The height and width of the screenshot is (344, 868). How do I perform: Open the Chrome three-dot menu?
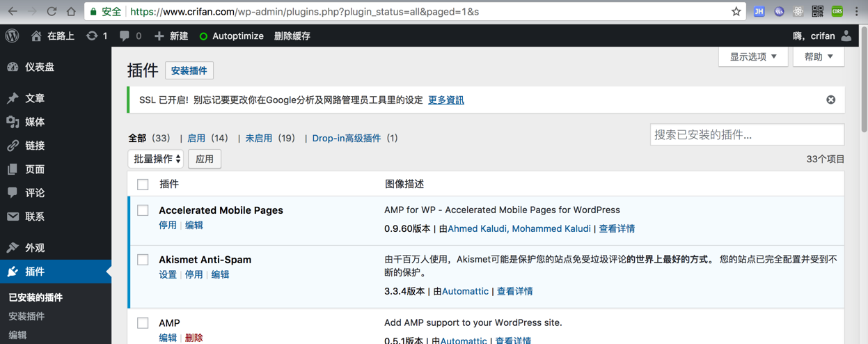click(856, 11)
